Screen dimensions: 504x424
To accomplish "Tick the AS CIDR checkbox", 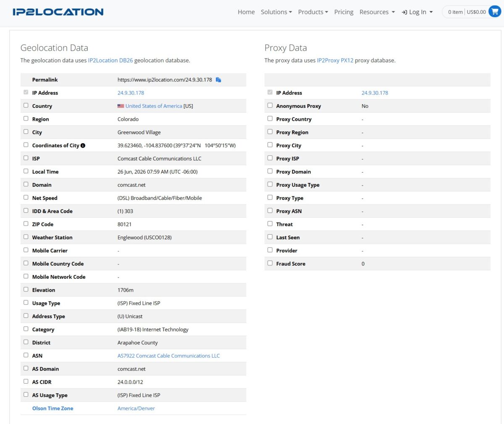I will coord(26,381).
